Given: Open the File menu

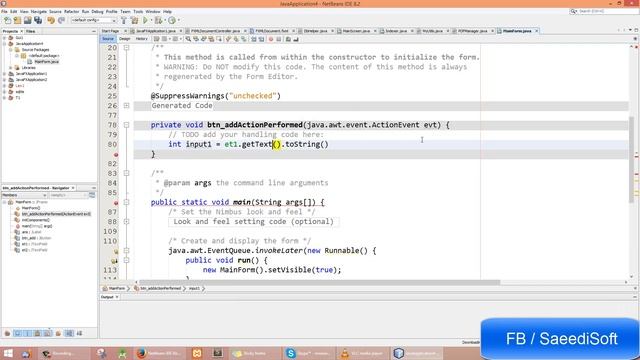Looking at the screenshot, I should 4,12.
